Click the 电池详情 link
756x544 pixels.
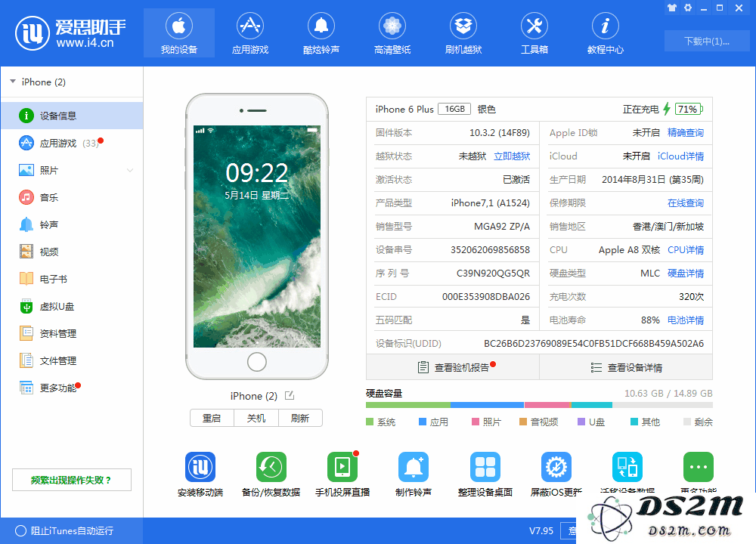685,320
